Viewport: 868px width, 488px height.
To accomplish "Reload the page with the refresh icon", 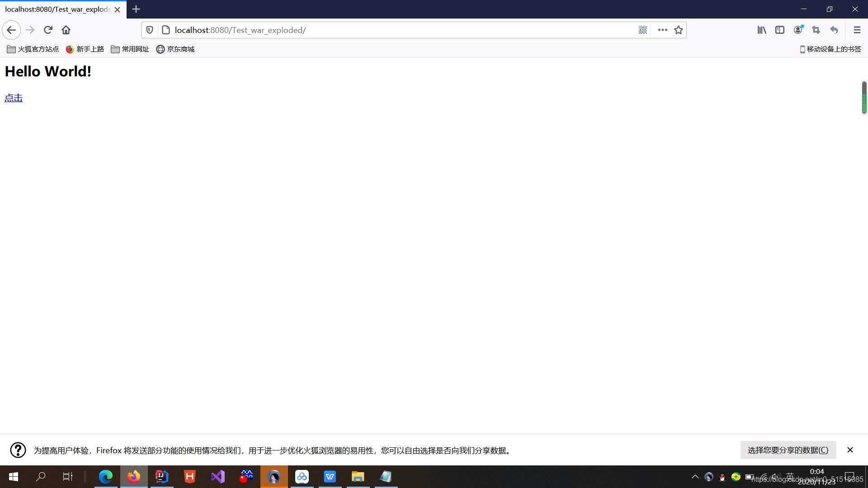I will coord(48,30).
